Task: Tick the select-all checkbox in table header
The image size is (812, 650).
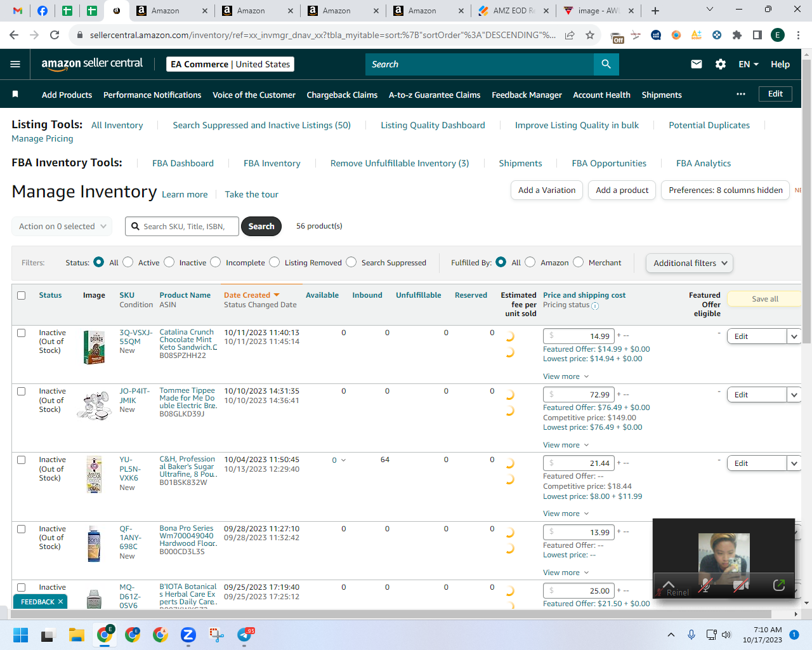Action: coord(22,295)
